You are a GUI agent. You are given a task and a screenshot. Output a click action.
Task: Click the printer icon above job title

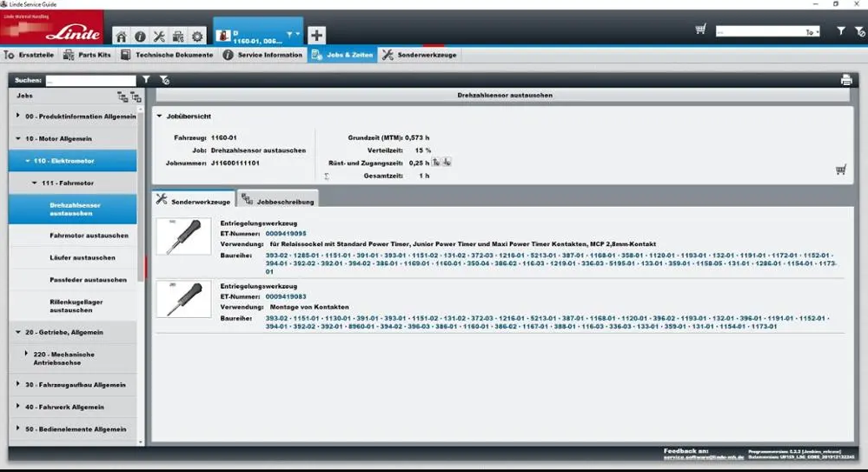845,80
